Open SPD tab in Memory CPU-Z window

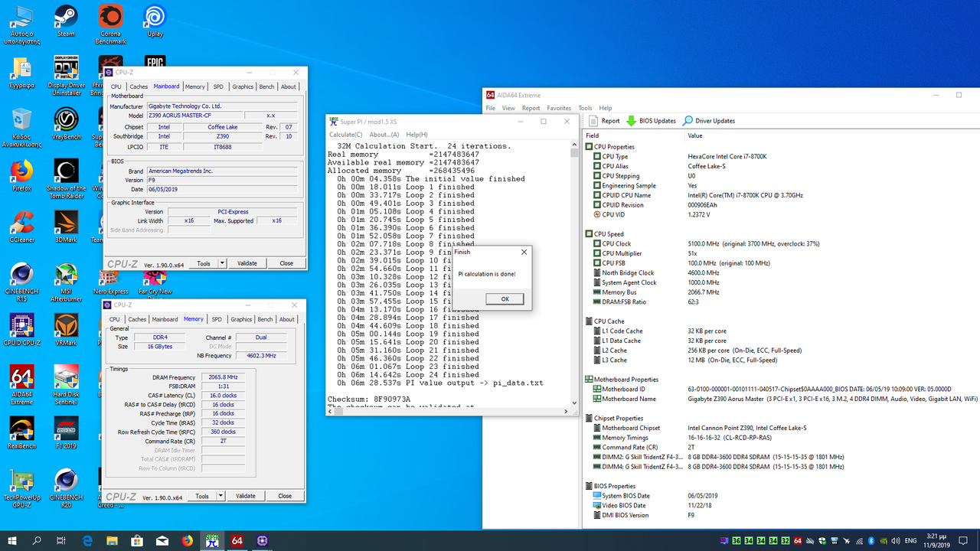[218, 319]
